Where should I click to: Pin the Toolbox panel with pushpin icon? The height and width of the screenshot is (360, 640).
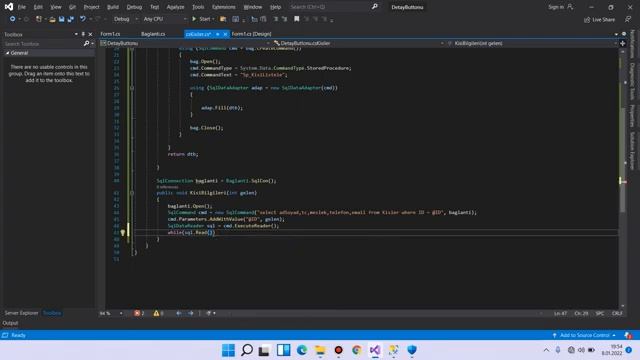tap(83, 34)
